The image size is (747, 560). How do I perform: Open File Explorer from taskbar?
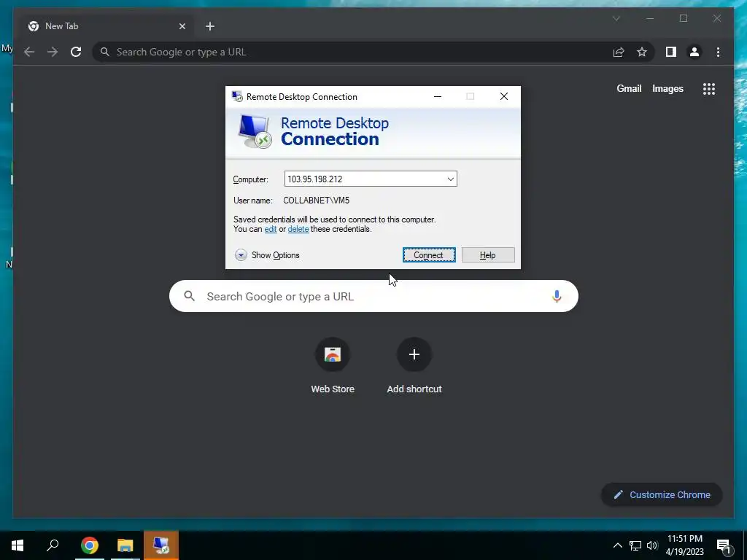[x=125, y=545]
